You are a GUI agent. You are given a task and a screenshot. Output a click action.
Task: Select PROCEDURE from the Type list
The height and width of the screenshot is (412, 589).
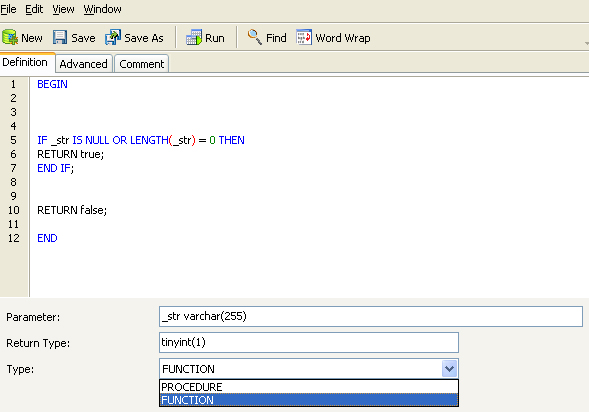pyautogui.click(x=309, y=387)
